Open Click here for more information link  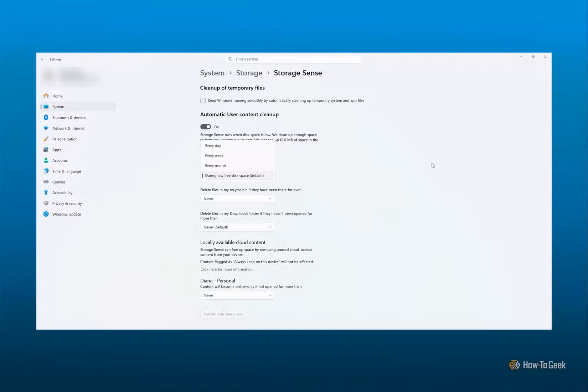[x=226, y=269]
